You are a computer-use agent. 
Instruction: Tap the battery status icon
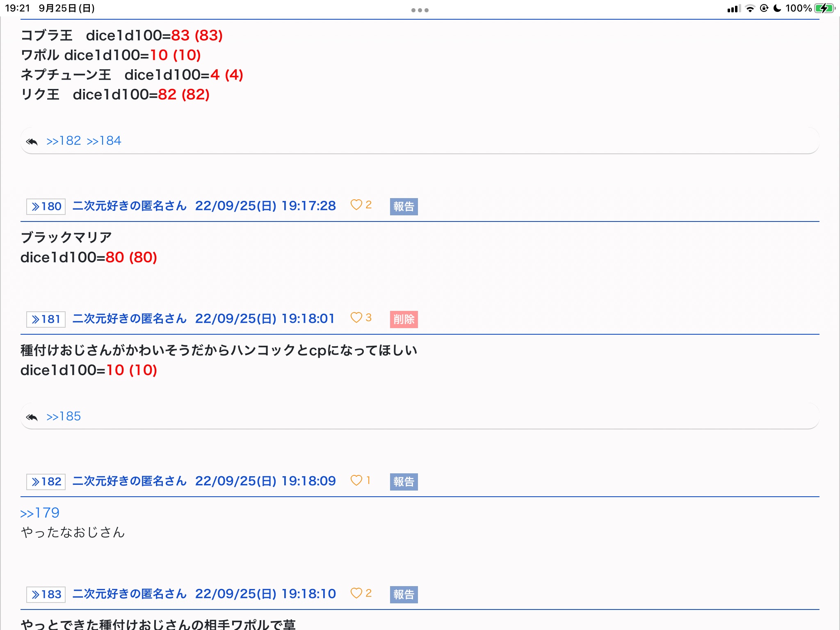pyautogui.click(x=824, y=8)
